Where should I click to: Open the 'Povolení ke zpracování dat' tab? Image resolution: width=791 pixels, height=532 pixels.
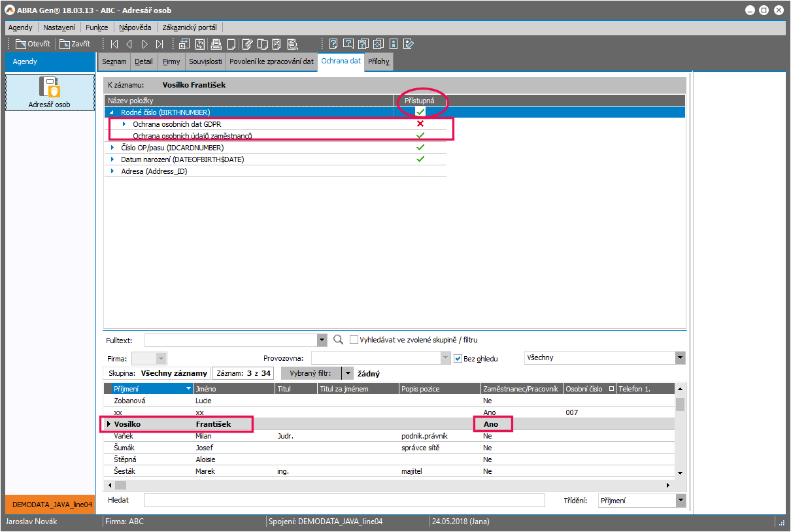[x=271, y=61]
